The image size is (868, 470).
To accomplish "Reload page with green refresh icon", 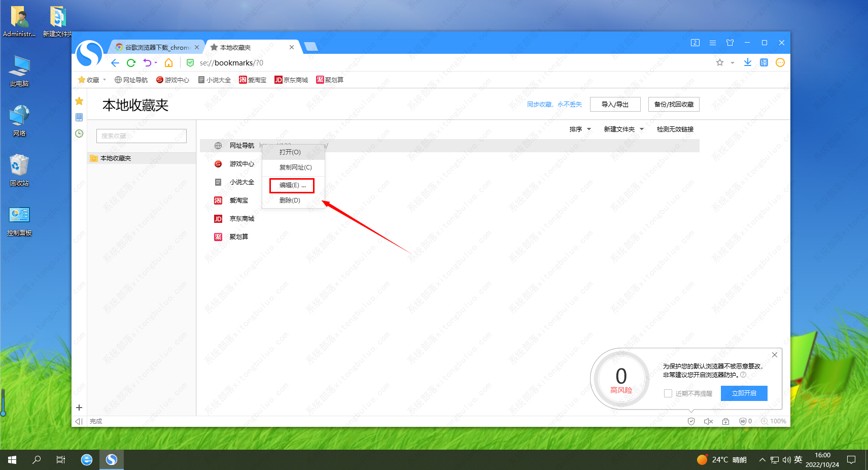I will [x=131, y=63].
